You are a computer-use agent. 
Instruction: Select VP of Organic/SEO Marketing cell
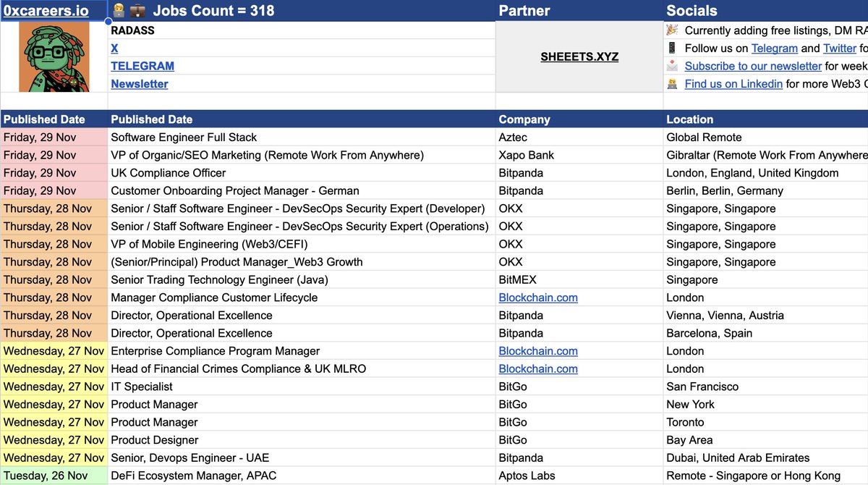pyautogui.click(x=302, y=155)
